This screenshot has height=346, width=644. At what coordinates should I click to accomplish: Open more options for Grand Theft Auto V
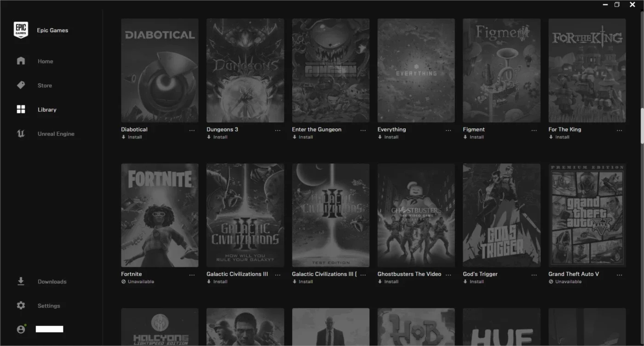click(x=620, y=275)
